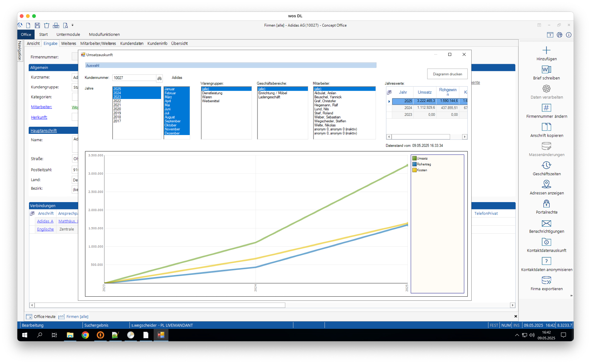
Task: Click the TelefonPrivat column header
Action: click(486, 214)
